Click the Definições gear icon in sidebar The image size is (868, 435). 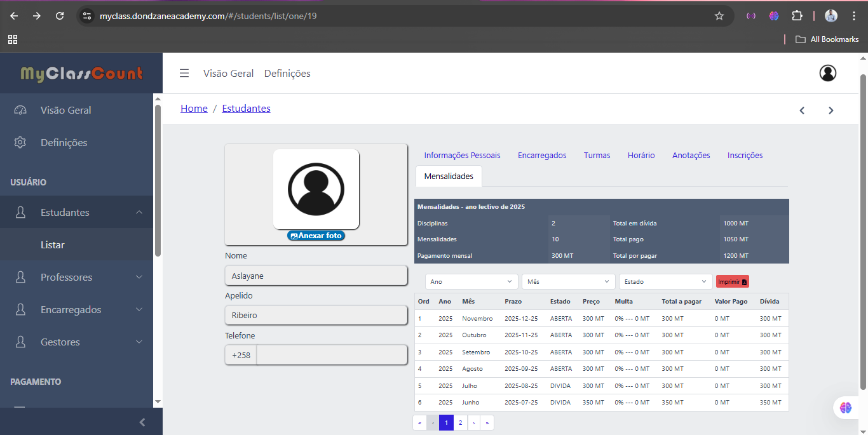point(20,142)
